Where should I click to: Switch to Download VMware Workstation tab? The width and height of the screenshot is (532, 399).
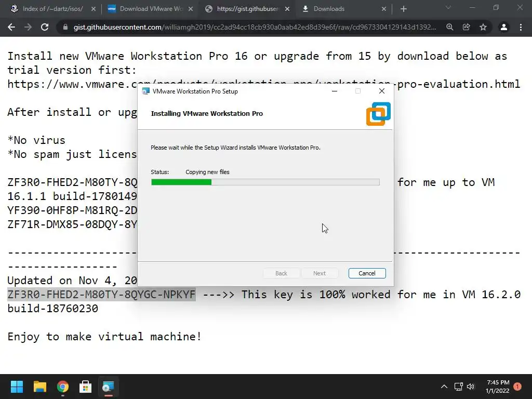coord(151,9)
